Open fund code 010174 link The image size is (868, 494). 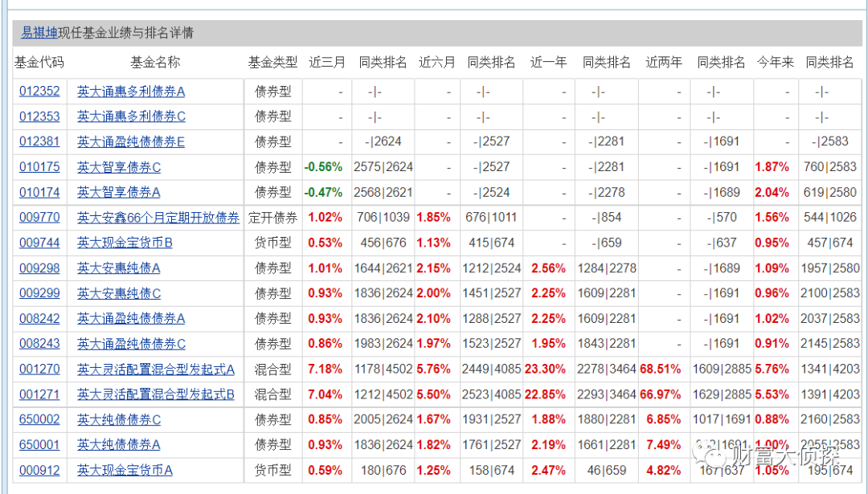point(39,193)
